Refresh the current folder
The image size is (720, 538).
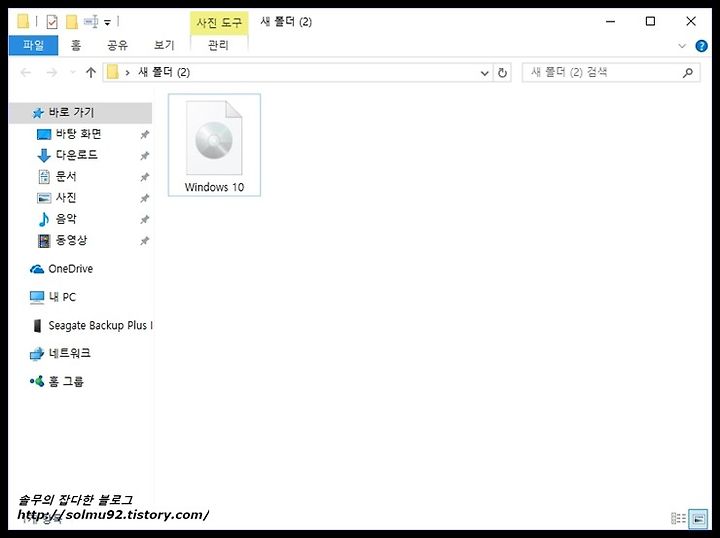pos(502,73)
